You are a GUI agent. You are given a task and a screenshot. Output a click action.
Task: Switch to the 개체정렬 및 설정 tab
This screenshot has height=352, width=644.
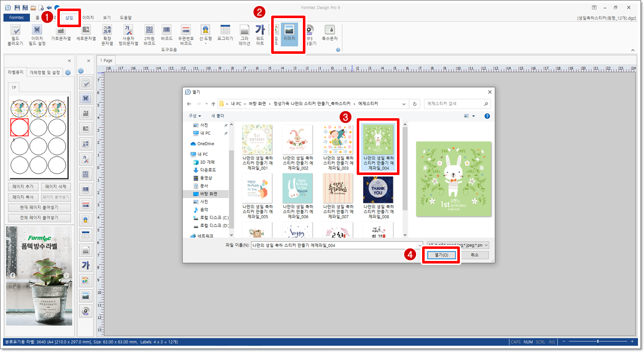(45, 72)
